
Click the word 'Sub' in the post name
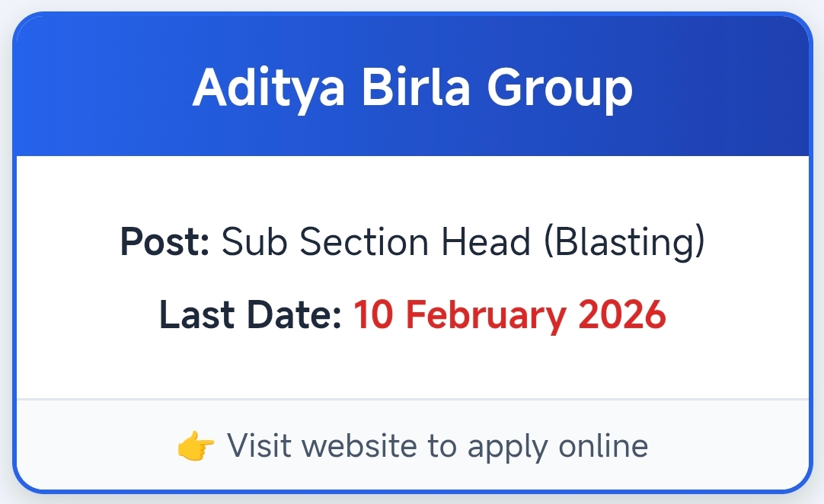pyautogui.click(x=248, y=242)
